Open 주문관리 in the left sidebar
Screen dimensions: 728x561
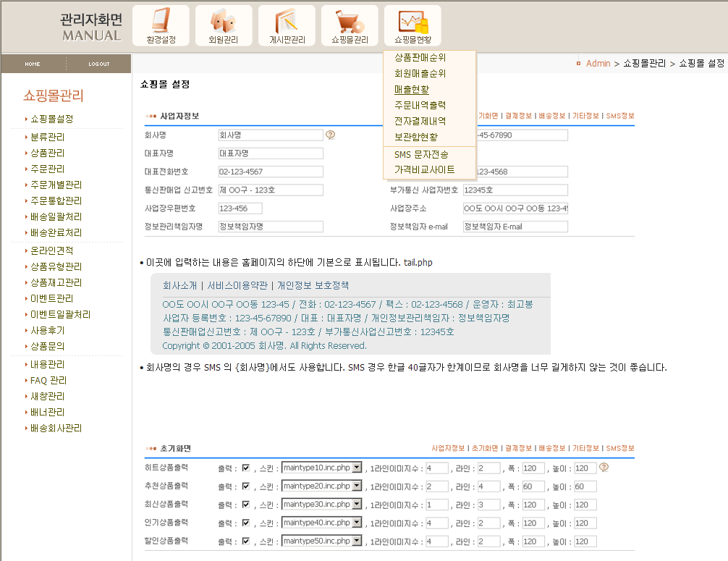click(47, 169)
